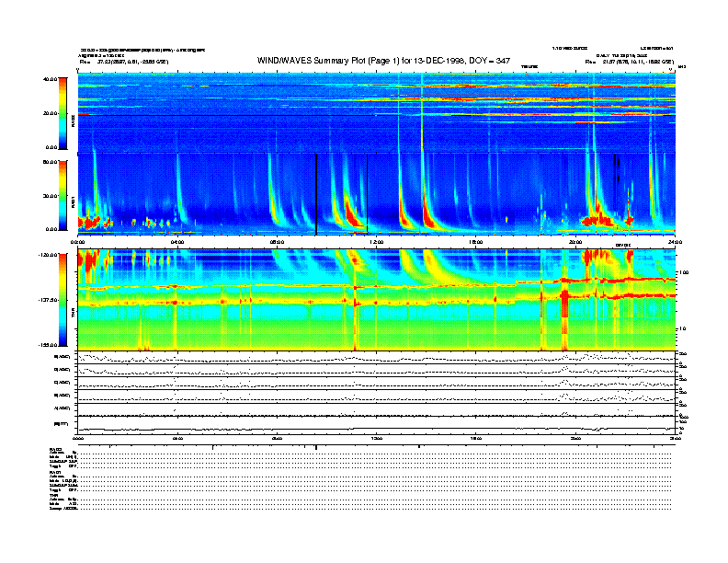Click the 20.00 tick on RAD2 color scale
728x563 pixels.
(x=50, y=113)
